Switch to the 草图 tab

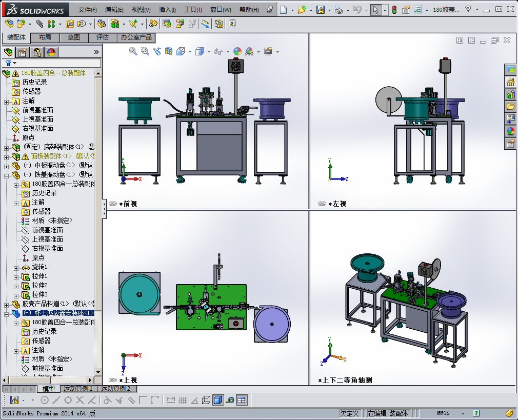[x=74, y=37]
